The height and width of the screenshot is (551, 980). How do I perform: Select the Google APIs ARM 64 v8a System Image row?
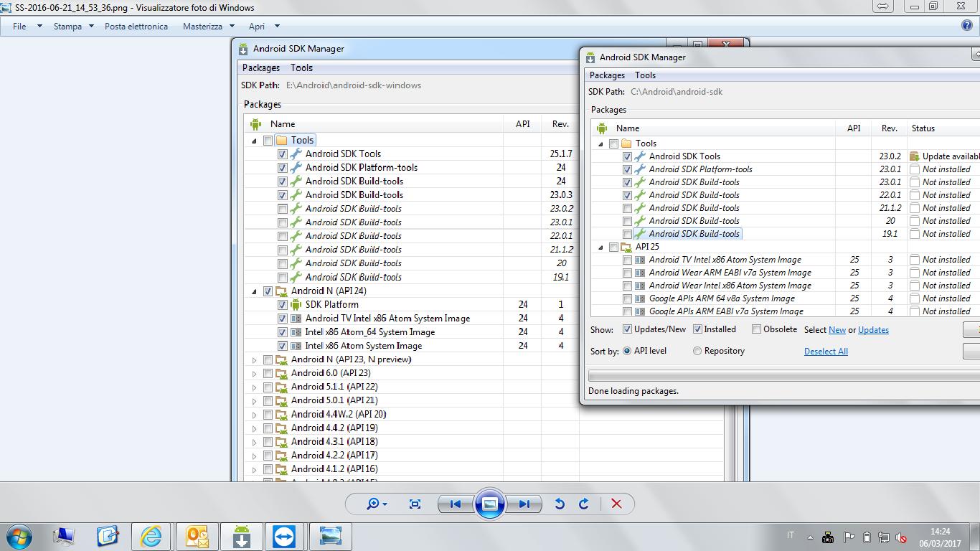(786, 298)
